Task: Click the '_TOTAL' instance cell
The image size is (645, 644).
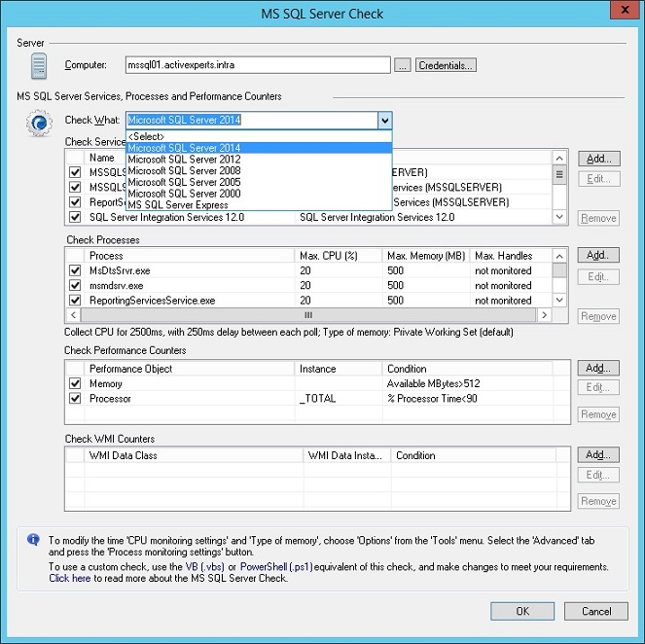Action: click(317, 398)
